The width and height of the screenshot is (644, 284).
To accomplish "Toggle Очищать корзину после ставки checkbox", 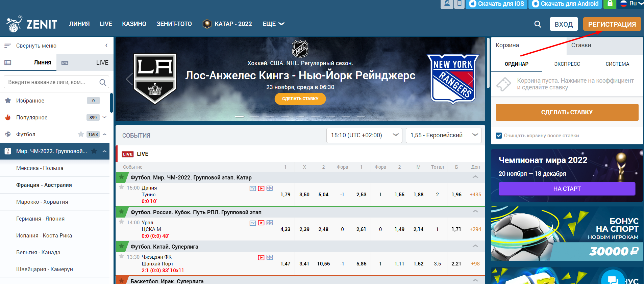I will pyautogui.click(x=499, y=136).
